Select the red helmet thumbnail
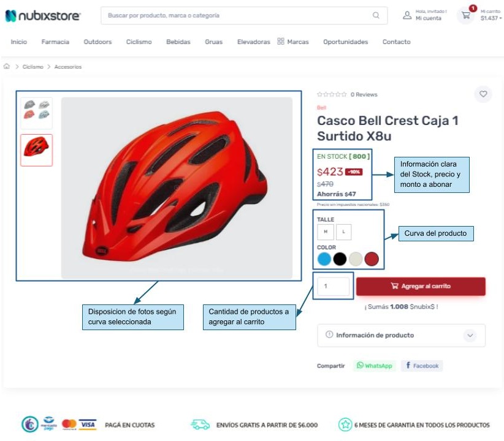 (x=37, y=150)
